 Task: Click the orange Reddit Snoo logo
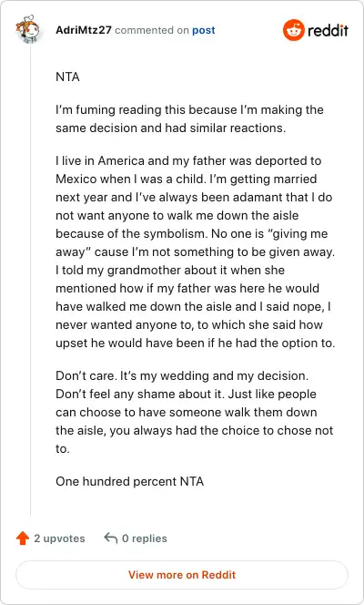pos(294,30)
